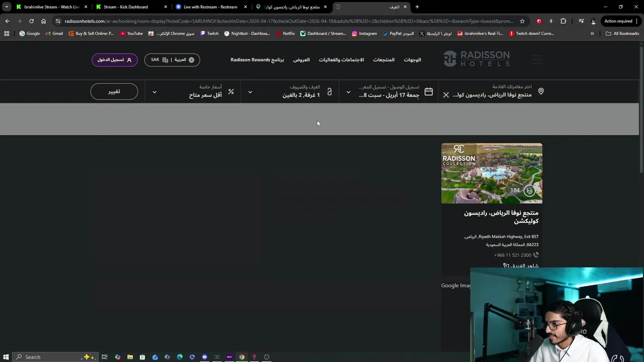Bookmark this page with the star icon

[x=522, y=21]
